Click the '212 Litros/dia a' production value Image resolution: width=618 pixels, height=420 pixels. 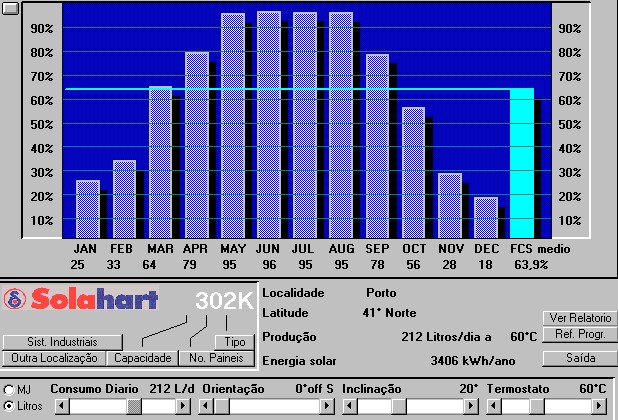tap(446, 337)
